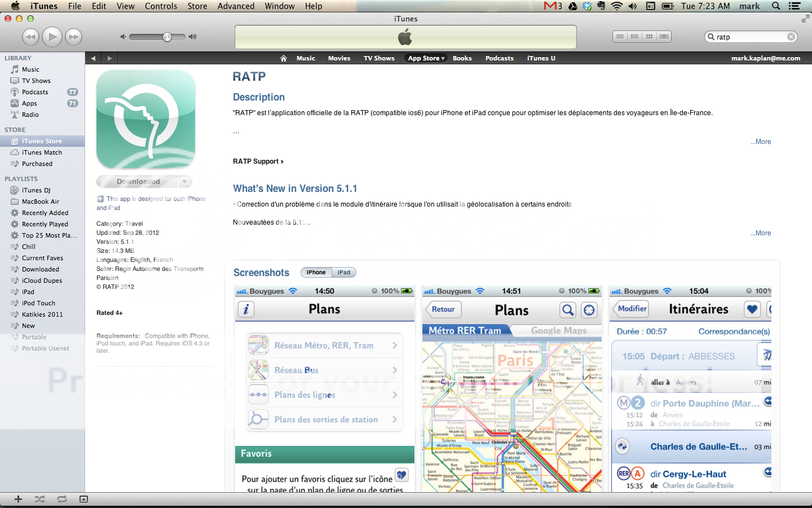Go back in iTunes Store history

pos(93,58)
